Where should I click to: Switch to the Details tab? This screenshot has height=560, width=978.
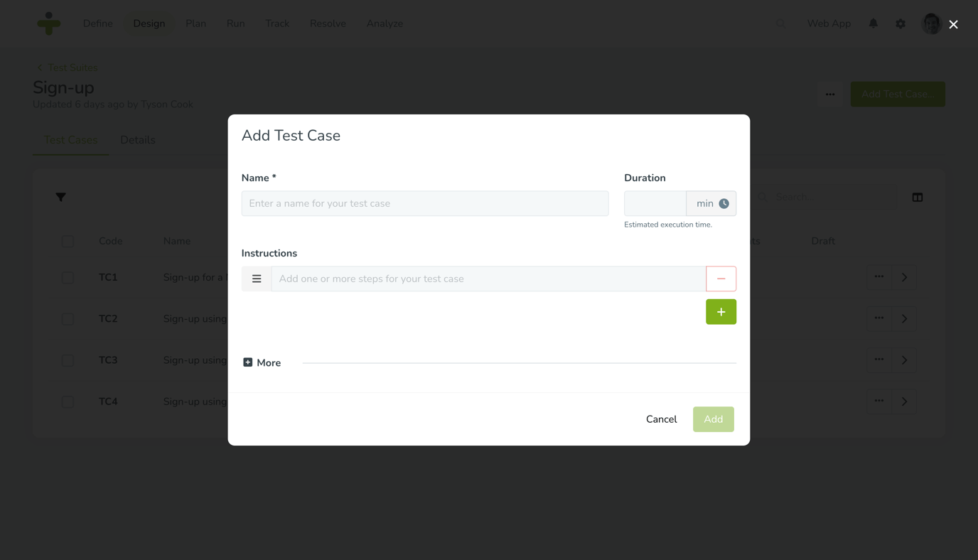coord(137,140)
